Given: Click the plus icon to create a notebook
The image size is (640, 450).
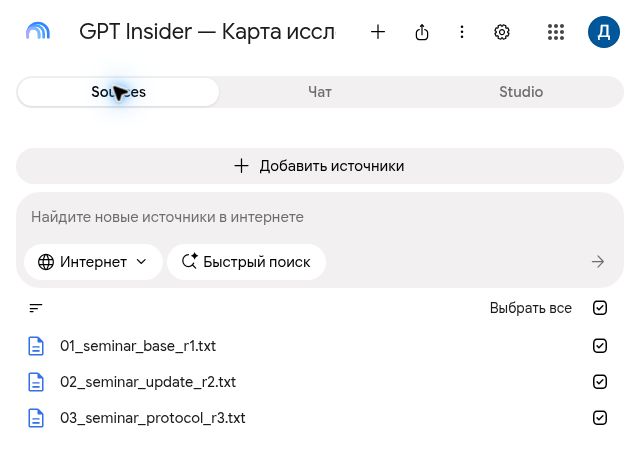Looking at the screenshot, I should pos(378,32).
